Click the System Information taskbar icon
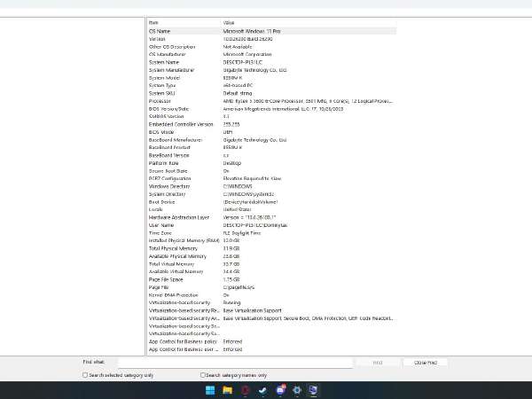Viewport: 532px width, 399px height. (314, 390)
